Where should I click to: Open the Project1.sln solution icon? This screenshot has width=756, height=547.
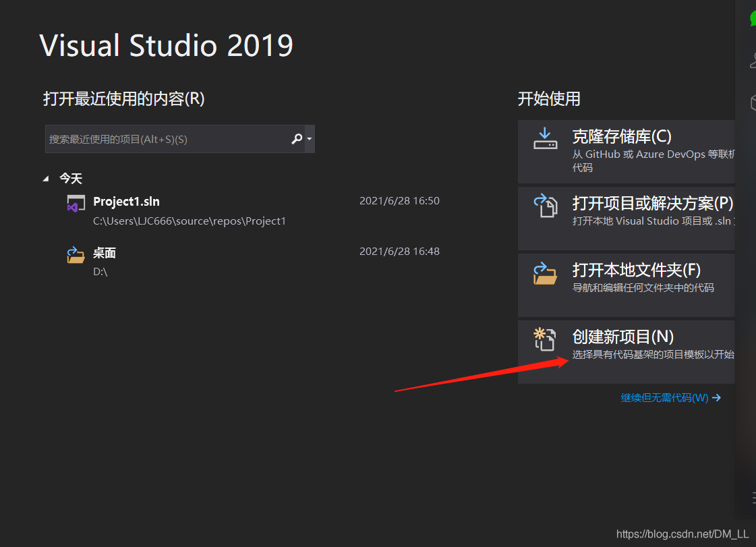[x=76, y=204]
